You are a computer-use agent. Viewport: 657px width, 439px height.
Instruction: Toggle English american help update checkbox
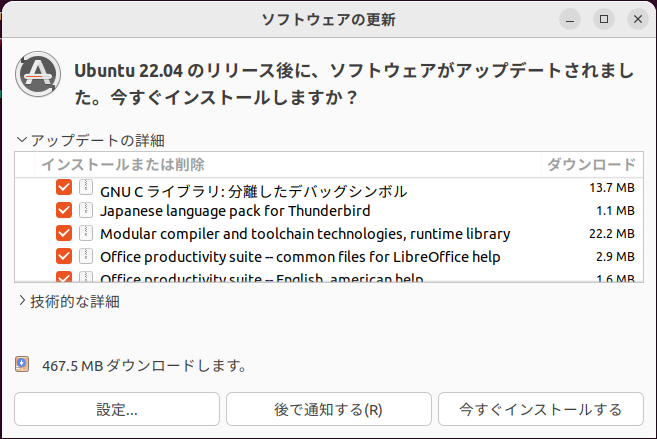click(64, 277)
